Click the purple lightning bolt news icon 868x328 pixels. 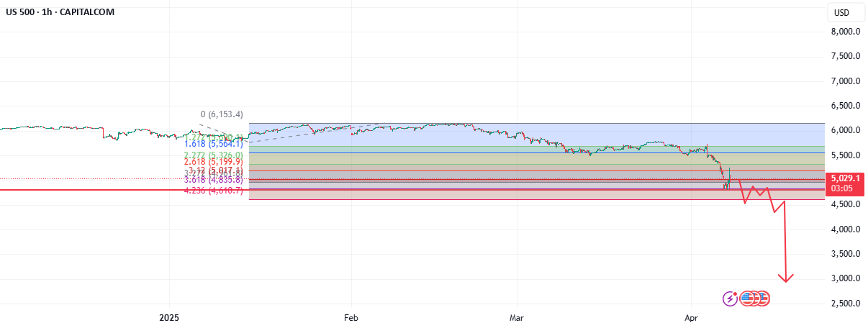click(x=731, y=298)
